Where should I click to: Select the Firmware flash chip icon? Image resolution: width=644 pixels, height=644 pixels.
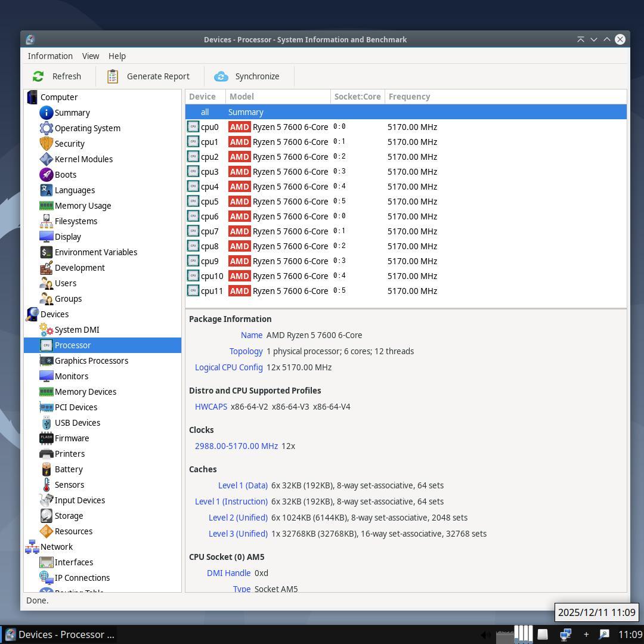coord(46,438)
